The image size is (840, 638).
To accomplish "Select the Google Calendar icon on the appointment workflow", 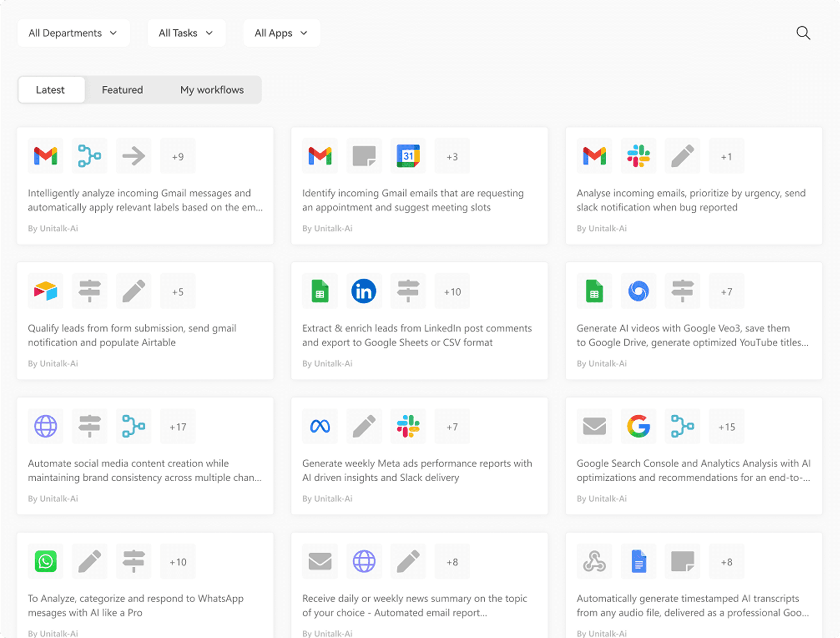I will pos(408,156).
